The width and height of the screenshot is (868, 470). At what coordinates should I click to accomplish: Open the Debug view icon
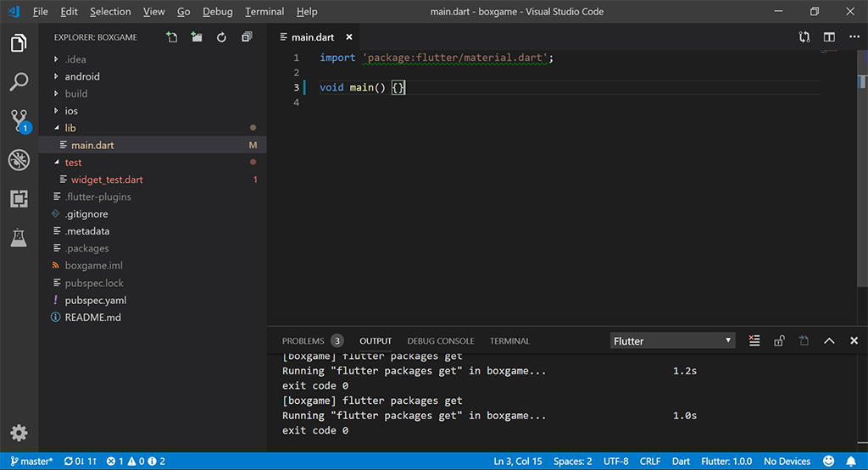point(19,160)
